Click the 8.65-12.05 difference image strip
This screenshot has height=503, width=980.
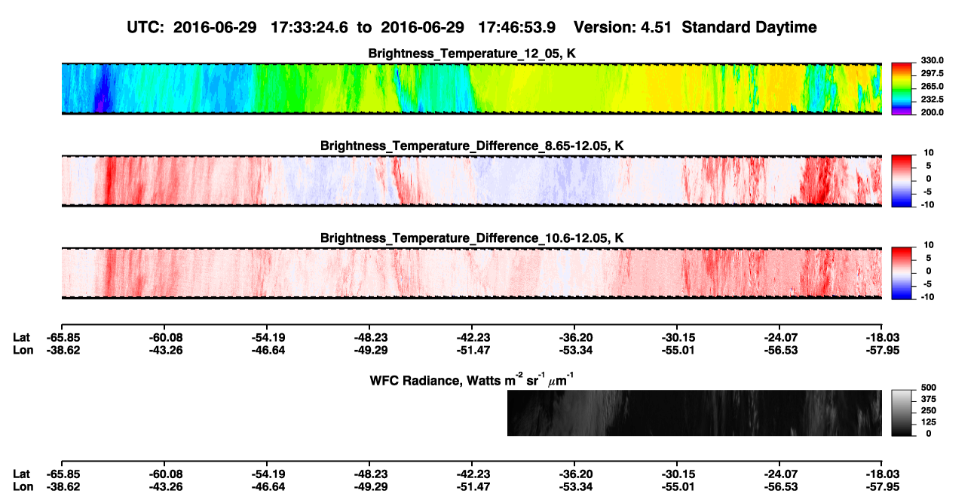471,181
